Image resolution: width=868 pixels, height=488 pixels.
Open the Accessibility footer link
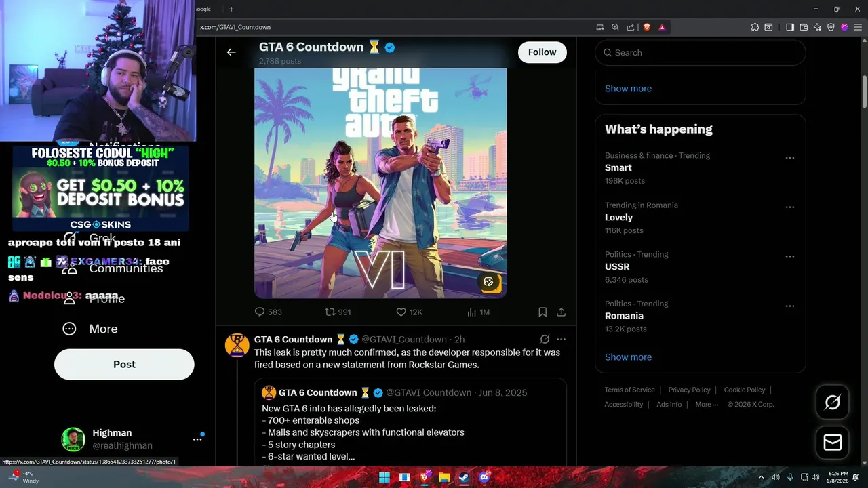point(623,405)
